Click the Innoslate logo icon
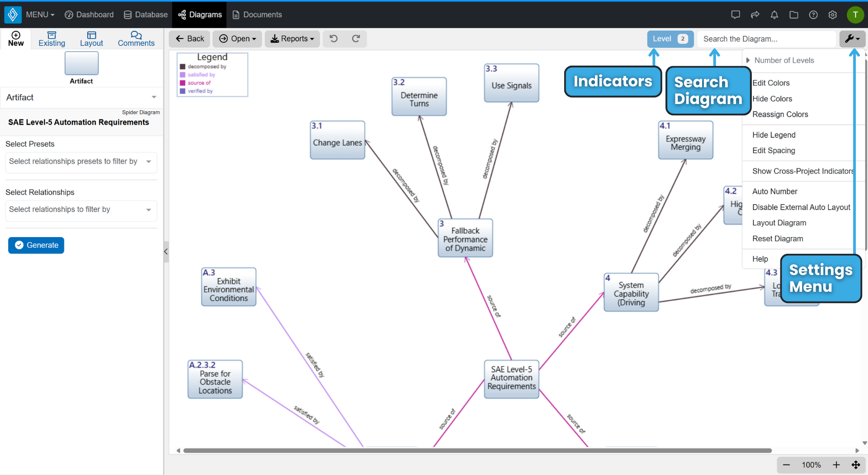 coord(13,14)
